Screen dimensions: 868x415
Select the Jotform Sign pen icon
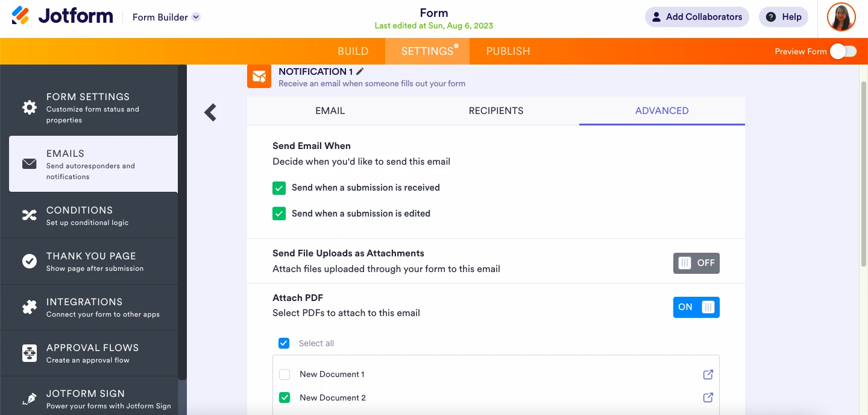(x=28, y=398)
